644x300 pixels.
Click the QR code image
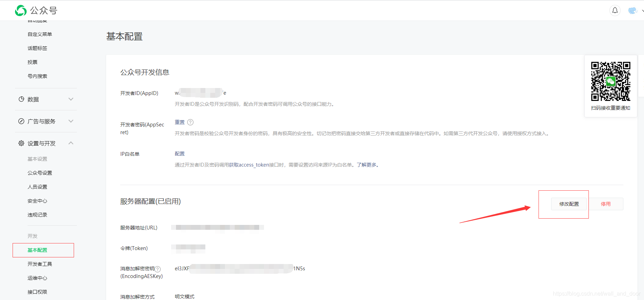tap(610, 81)
